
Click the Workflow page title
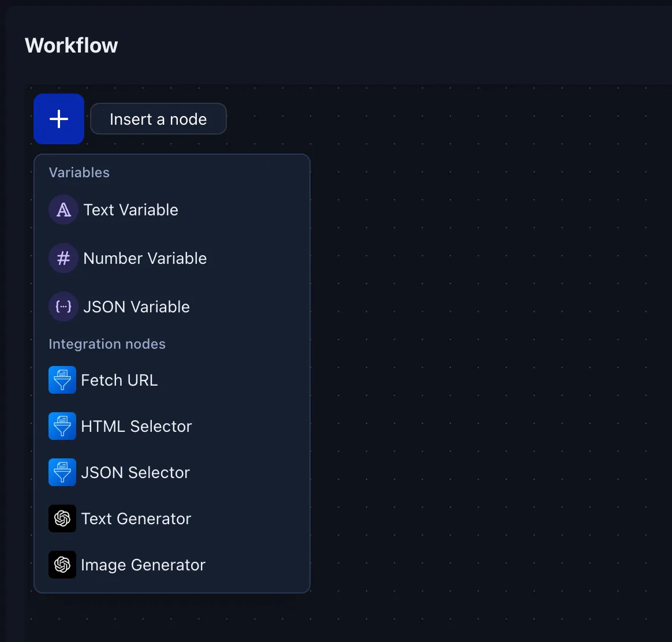71,46
